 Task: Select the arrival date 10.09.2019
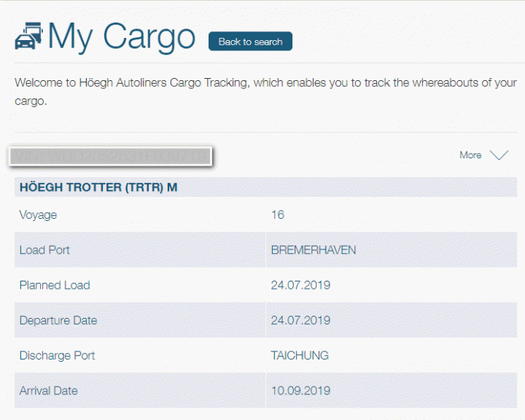click(300, 391)
